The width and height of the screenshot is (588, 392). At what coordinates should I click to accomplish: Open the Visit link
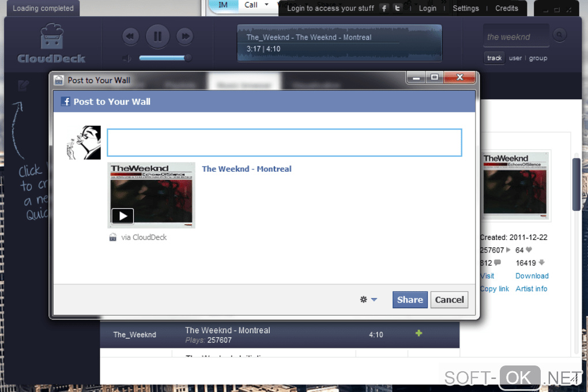pos(488,276)
